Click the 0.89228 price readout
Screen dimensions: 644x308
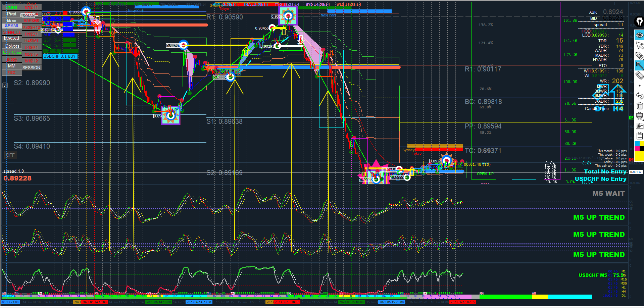(17, 178)
